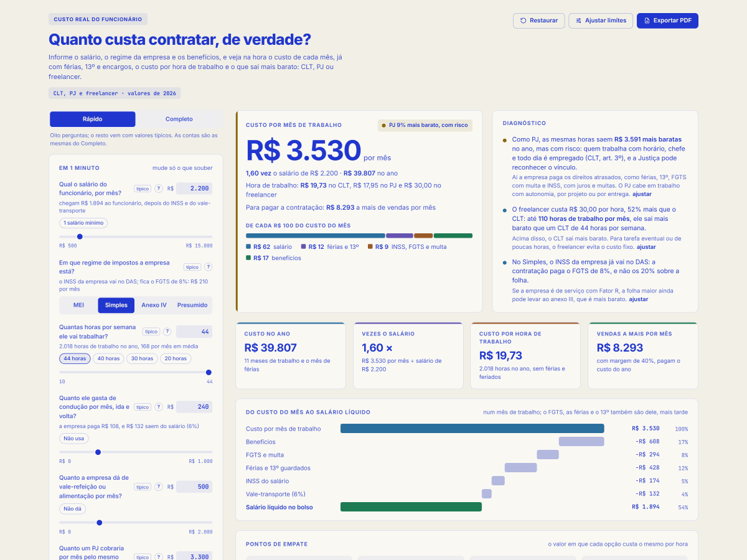The width and height of the screenshot is (747, 560).
Task: Click the vale-refeição slider track
Action: pyautogui.click(x=136, y=522)
